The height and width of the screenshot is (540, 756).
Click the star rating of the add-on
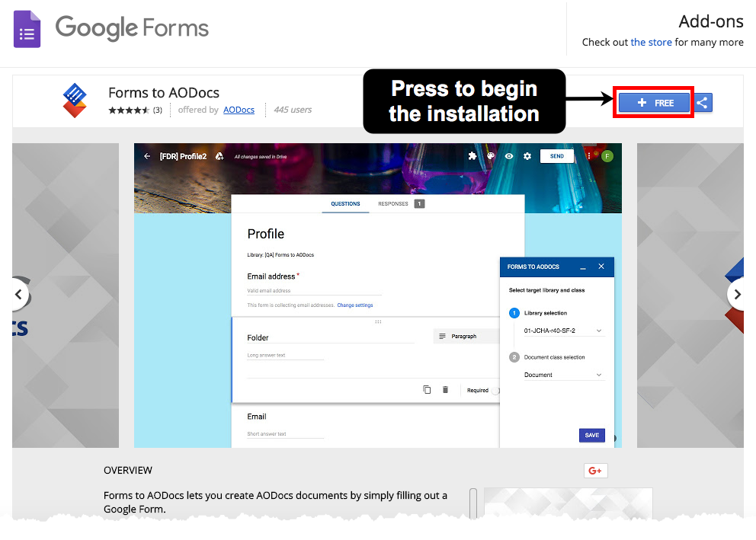click(x=129, y=110)
